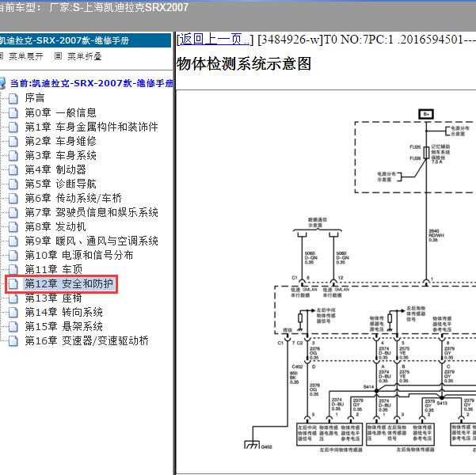
Task: Select 第14章 转向系统
Action: 63,313
